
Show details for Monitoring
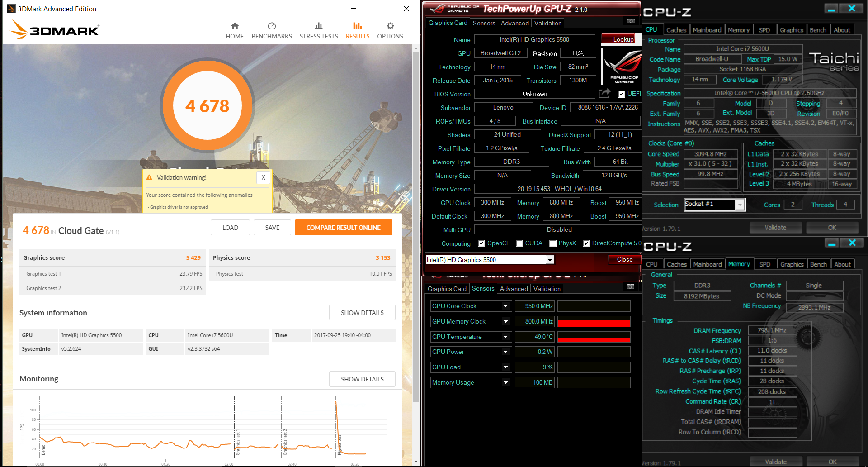click(x=362, y=379)
